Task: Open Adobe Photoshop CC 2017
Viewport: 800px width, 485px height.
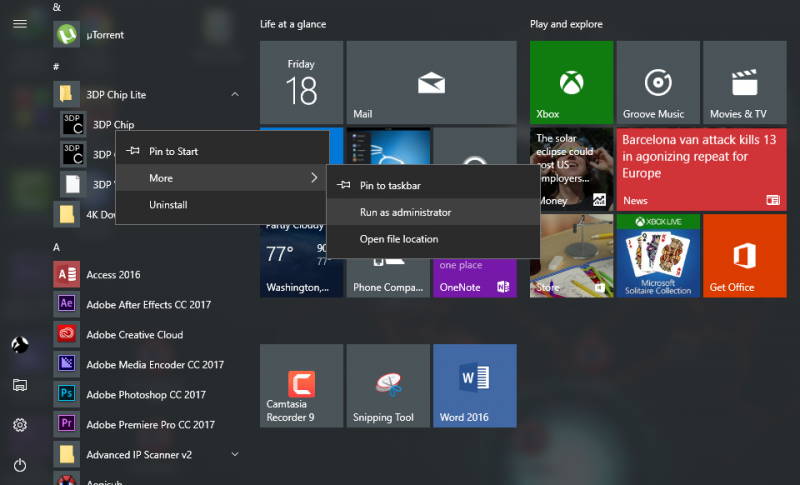Action: coord(145,395)
